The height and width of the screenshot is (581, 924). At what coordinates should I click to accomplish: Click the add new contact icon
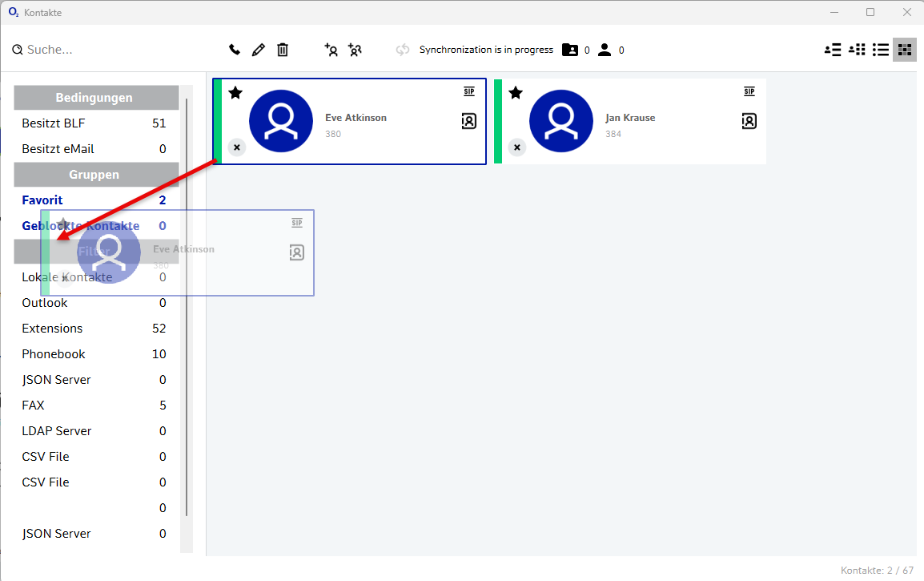pyautogui.click(x=331, y=50)
